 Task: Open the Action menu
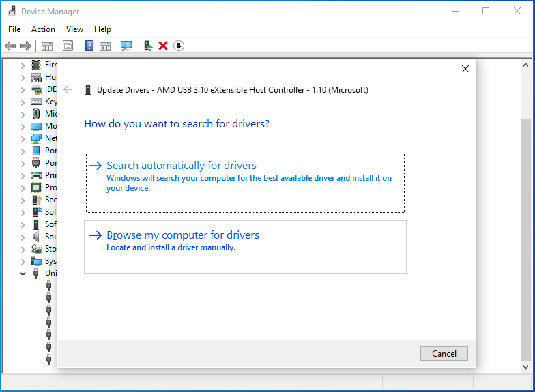click(x=43, y=29)
